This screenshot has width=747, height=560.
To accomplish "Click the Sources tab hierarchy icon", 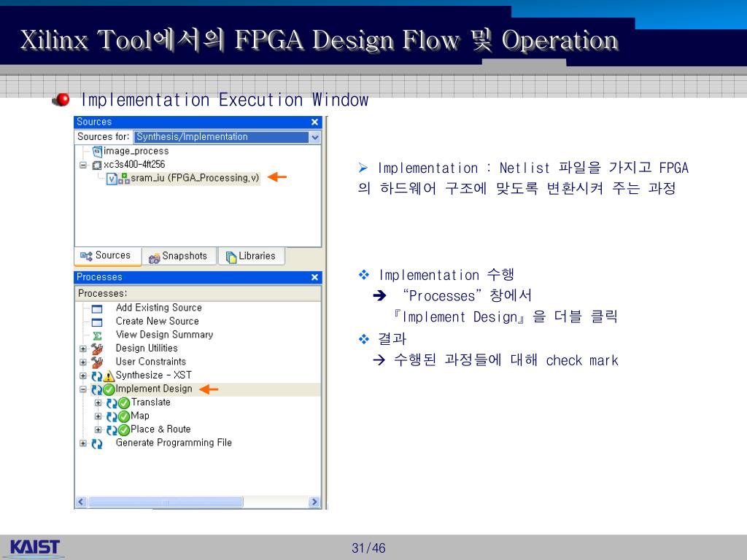I will pos(86,256).
